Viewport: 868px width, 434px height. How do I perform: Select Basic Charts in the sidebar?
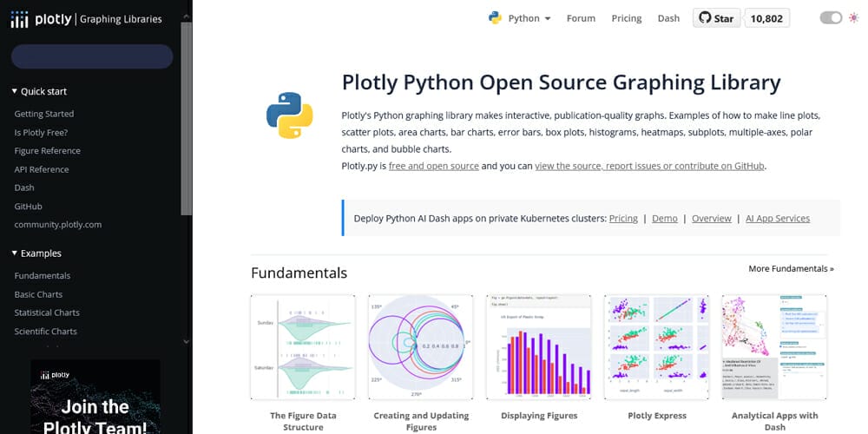[x=38, y=294]
